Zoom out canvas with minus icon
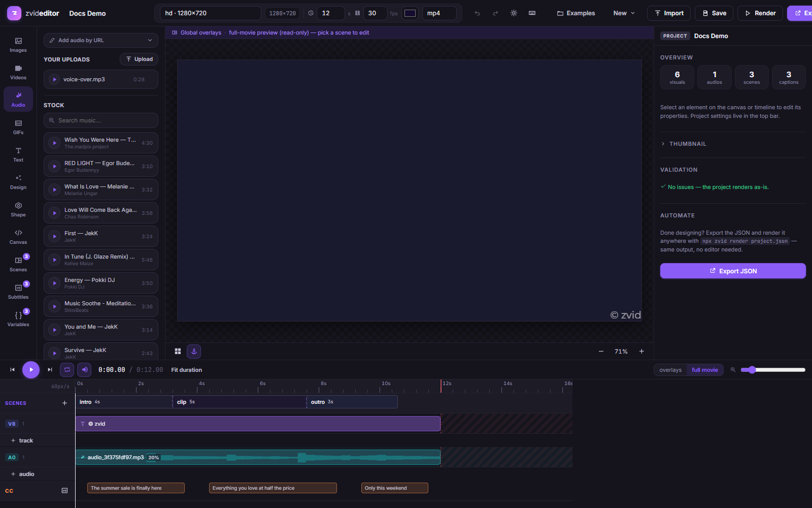This screenshot has height=508, width=812. click(601, 351)
